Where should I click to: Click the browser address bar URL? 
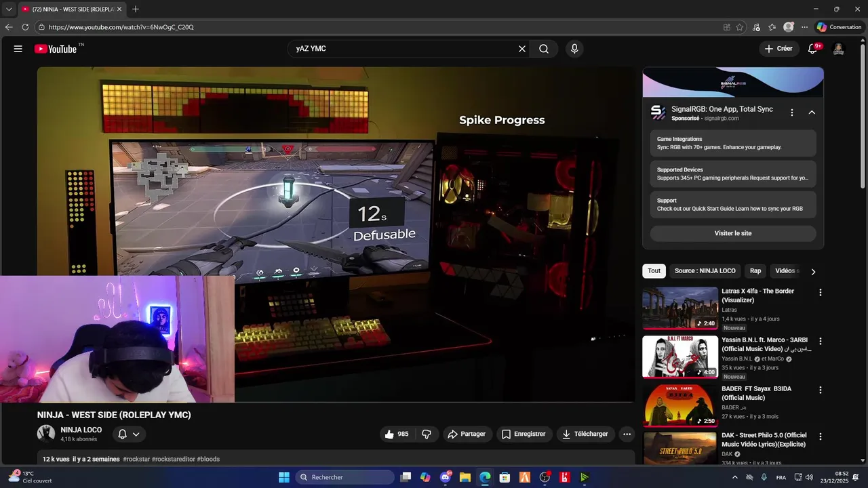click(121, 27)
